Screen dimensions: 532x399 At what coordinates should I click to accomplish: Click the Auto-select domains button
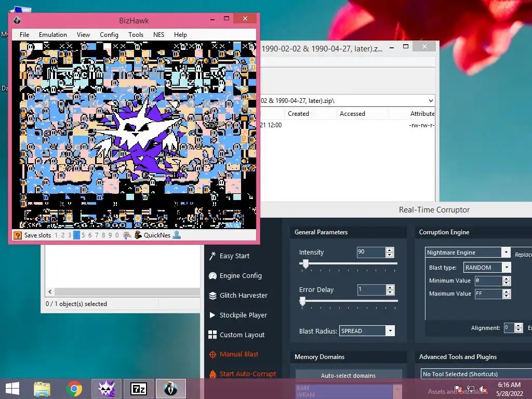349,376
